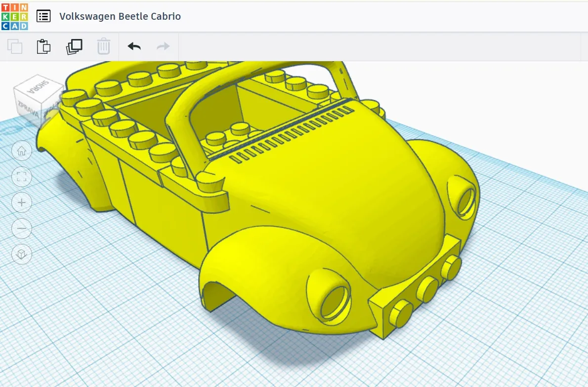Click an empty spot on the workplane
Viewport: 588px width, 387px height.
click(x=519, y=346)
